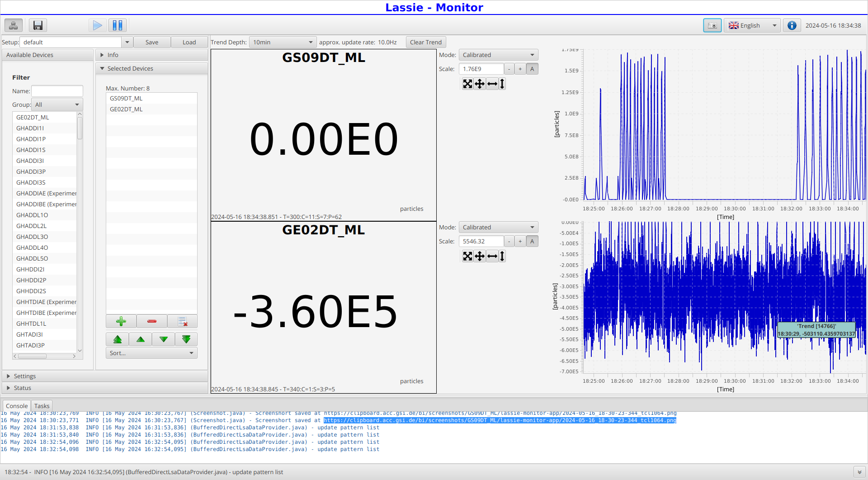Click the GS09DT_ML scale value field
The image size is (868, 480).
click(x=481, y=69)
